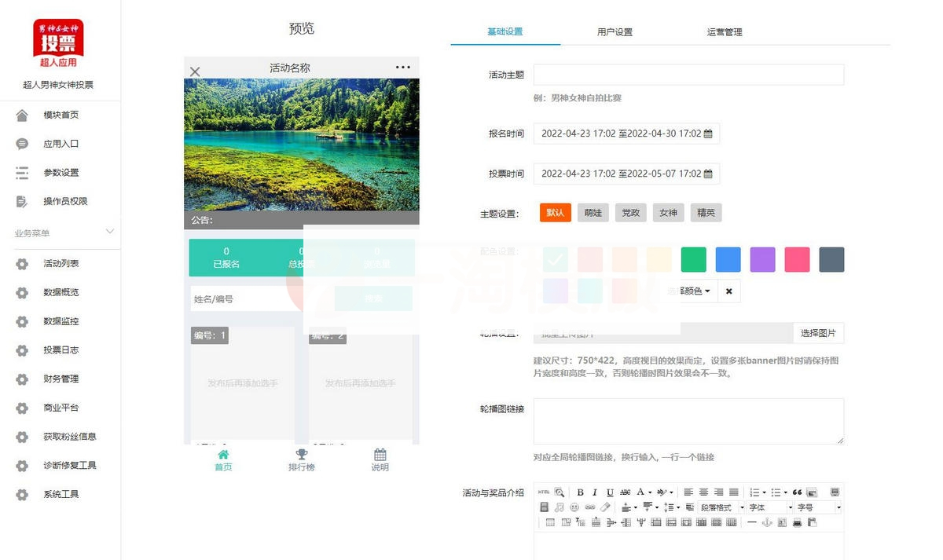943x560 pixels.
Task: Click the emoticon smiley icon in the editor
Action: tap(574, 507)
